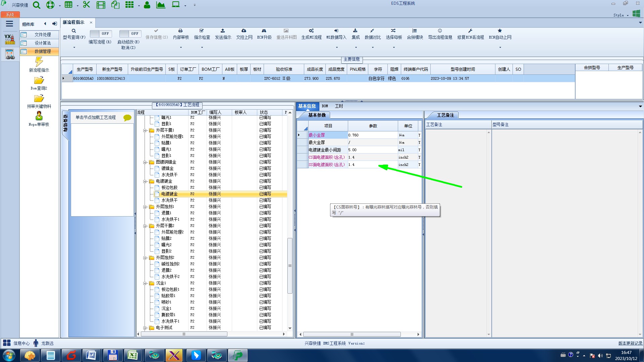Open the Bom查询2 folder icon
The height and width of the screenshot is (362, 644).
[39, 80]
